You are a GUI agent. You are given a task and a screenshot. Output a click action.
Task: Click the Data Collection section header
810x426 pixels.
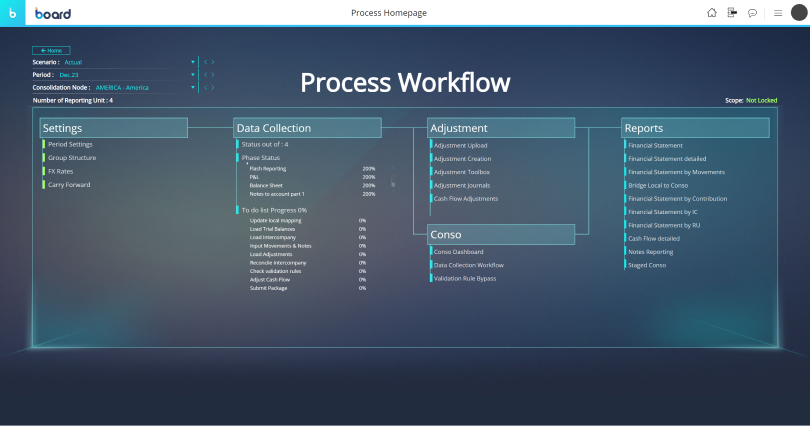[307, 128]
